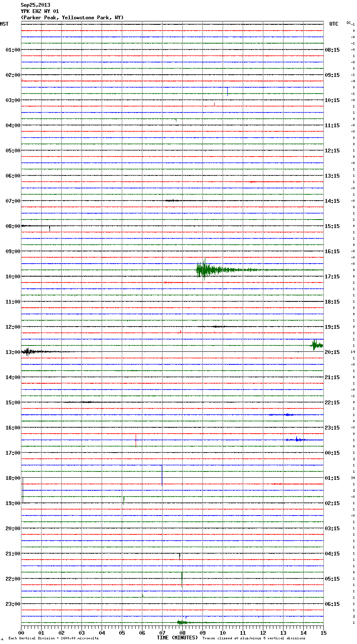The height and width of the screenshot is (644, 357).
Task: Select the 08:00 MST row label
Action: pyautogui.click(x=13, y=226)
